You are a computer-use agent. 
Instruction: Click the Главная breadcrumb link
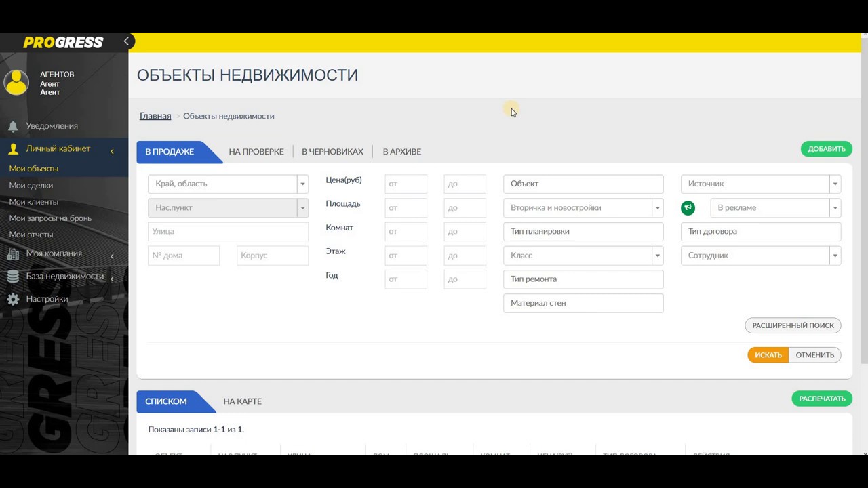(x=155, y=116)
